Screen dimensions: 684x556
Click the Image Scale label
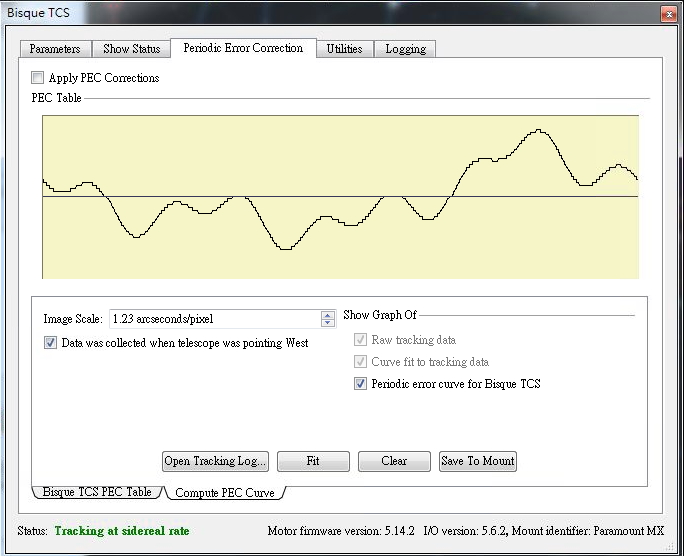click(x=73, y=319)
